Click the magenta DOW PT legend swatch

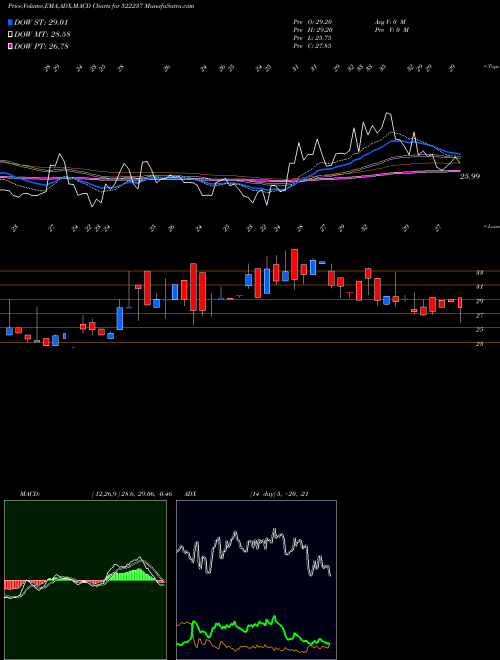(x=10, y=46)
